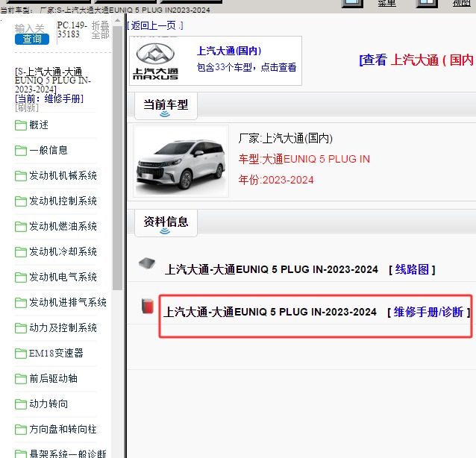The width and height of the screenshot is (476, 458).
Task: Click the left panel scrollbar thumb
Action: pyautogui.click(x=117, y=158)
